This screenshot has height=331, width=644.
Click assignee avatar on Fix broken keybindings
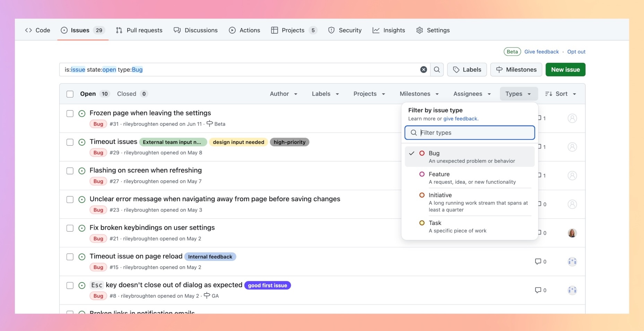[572, 233]
